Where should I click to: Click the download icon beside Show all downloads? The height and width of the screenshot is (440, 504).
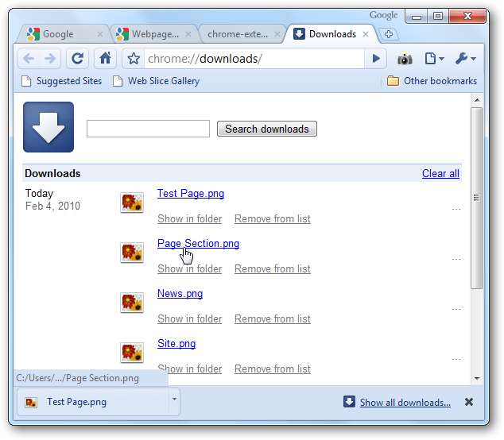click(x=349, y=401)
